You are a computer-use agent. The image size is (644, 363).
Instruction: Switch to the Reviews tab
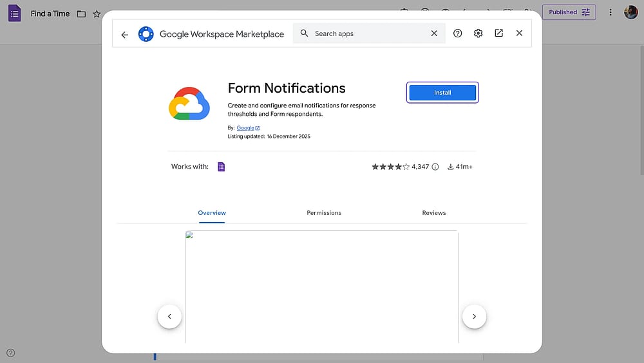(x=433, y=212)
